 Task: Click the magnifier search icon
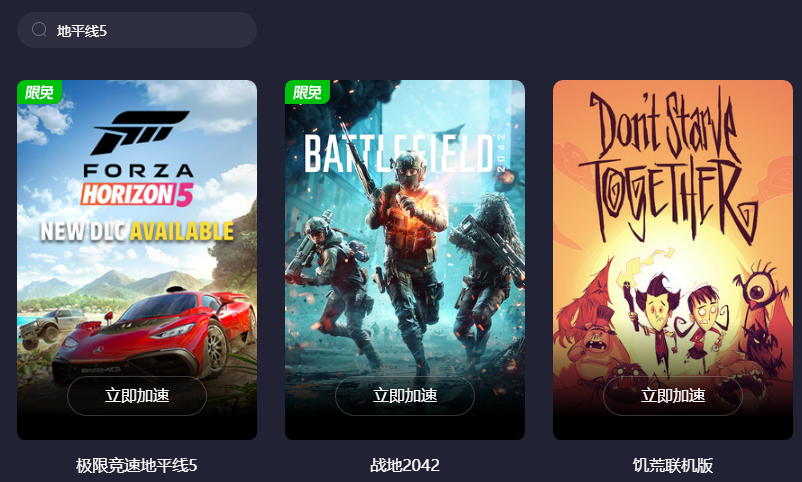39,30
